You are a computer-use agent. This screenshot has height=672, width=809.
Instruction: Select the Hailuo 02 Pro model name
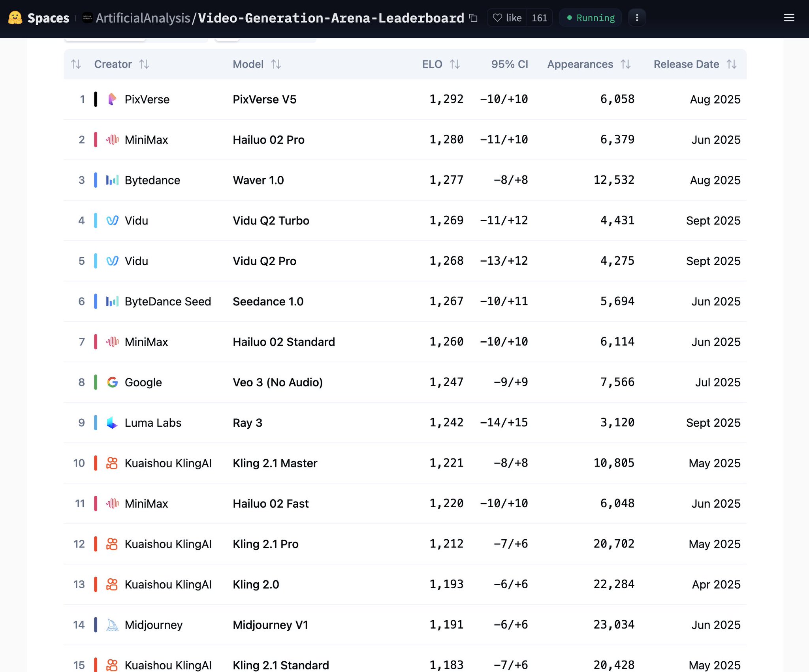pyautogui.click(x=269, y=139)
